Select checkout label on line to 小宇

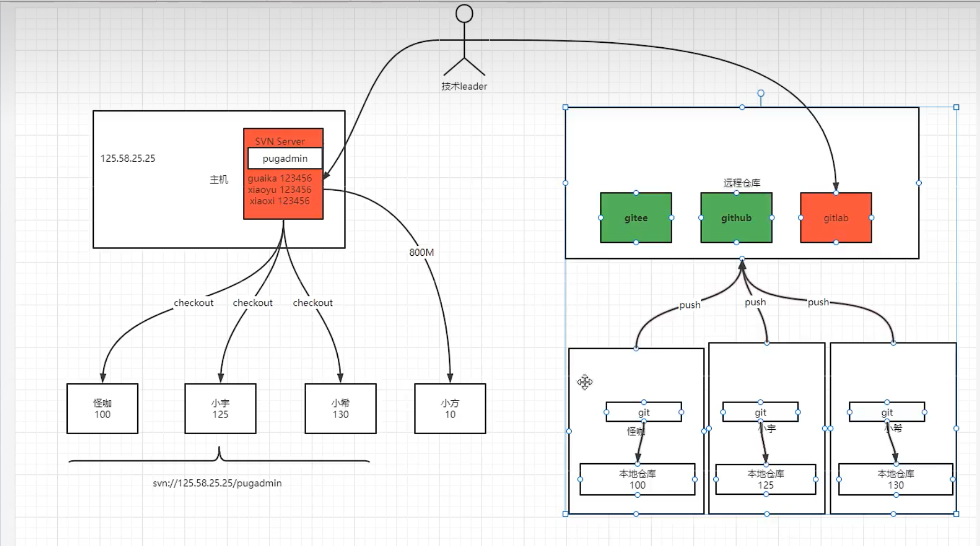coord(253,302)
